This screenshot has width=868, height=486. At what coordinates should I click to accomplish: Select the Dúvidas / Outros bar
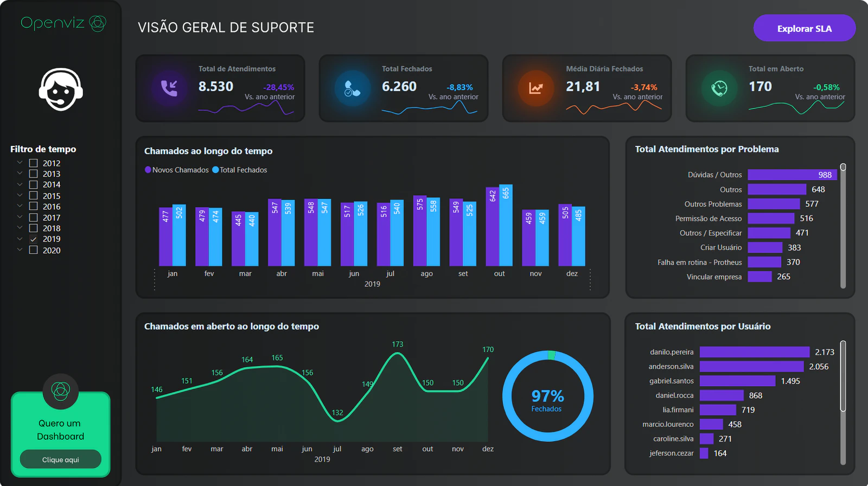coord(793,175)
